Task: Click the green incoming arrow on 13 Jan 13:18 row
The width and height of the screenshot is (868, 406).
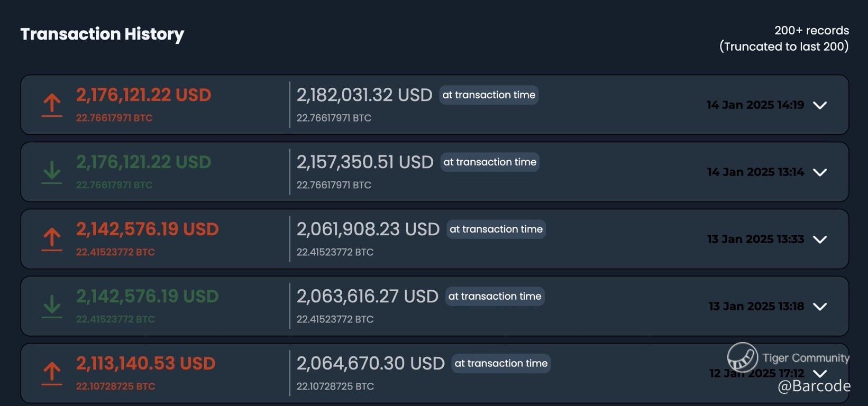Action: pyautogui.click(x=52, y=307)
